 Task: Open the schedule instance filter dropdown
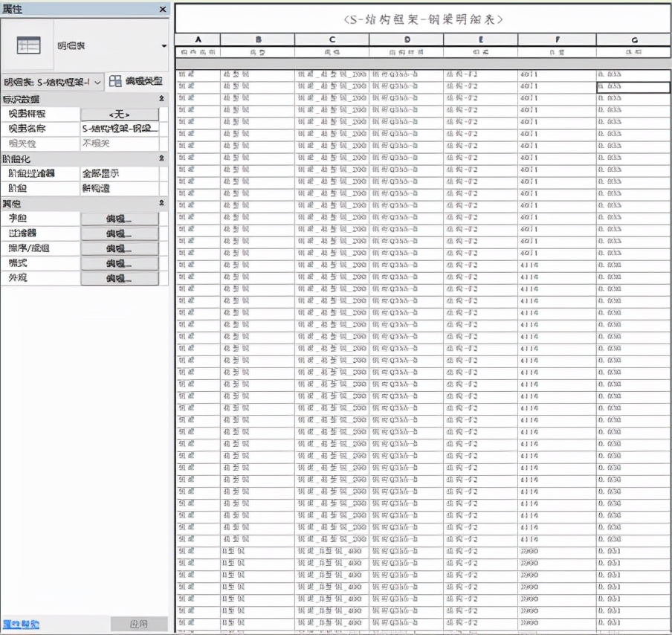97,82
